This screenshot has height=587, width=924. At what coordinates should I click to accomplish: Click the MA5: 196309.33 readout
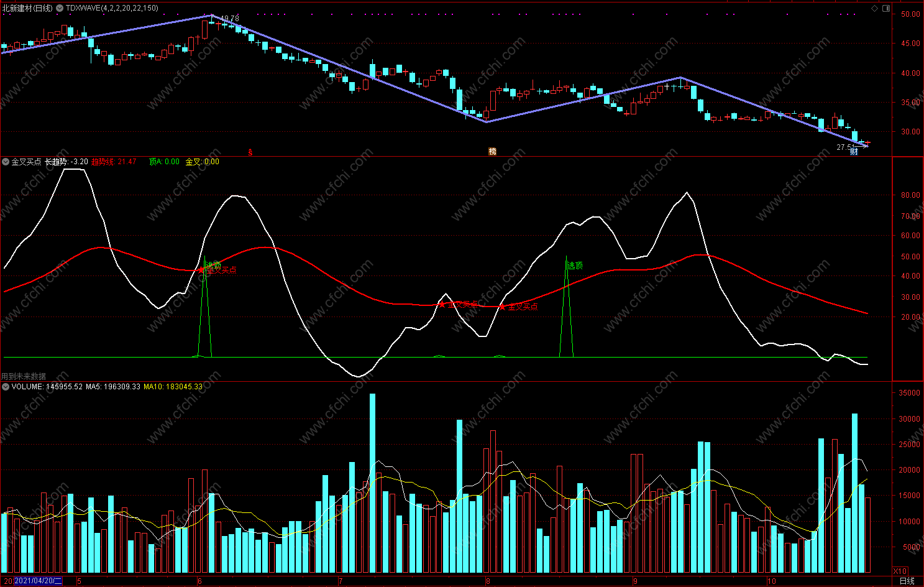click(x=113, y=387)
